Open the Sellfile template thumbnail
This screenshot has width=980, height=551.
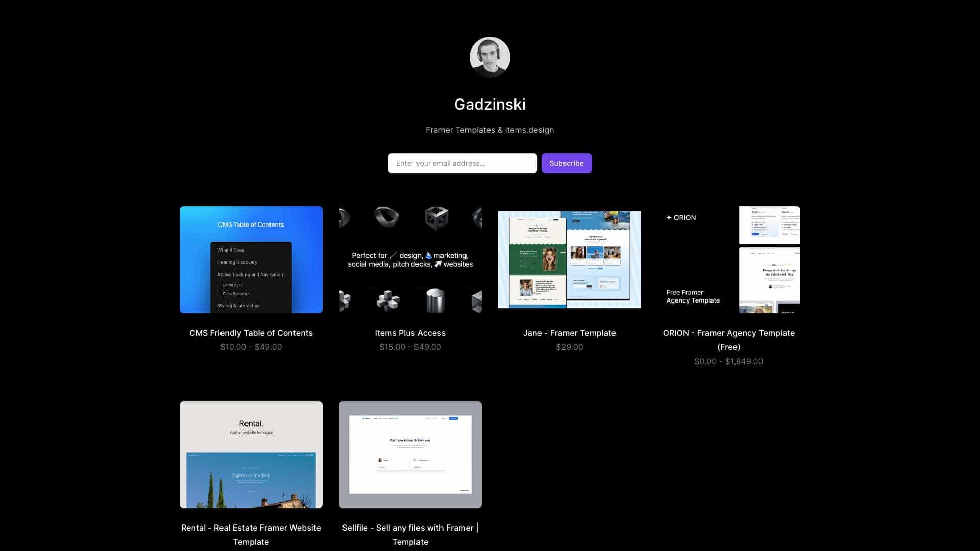[410, 455]
